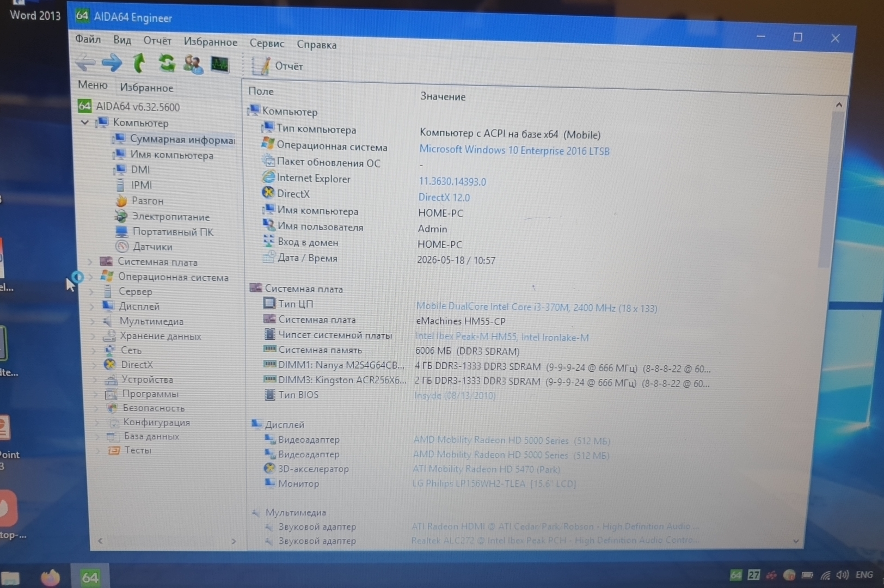Click the down arrow of the vertical scrollbar
The width and height of the screenshot is (884, 588).
pos(796,541)
